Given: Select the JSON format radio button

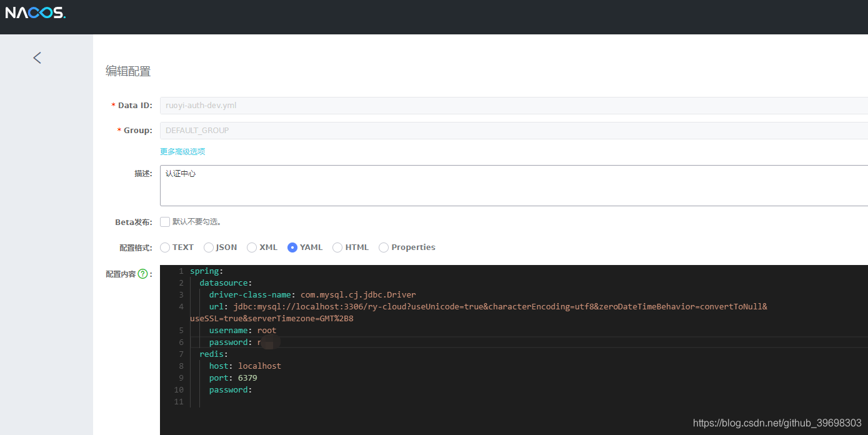Looking at the screenshot, I should point(209,247).
